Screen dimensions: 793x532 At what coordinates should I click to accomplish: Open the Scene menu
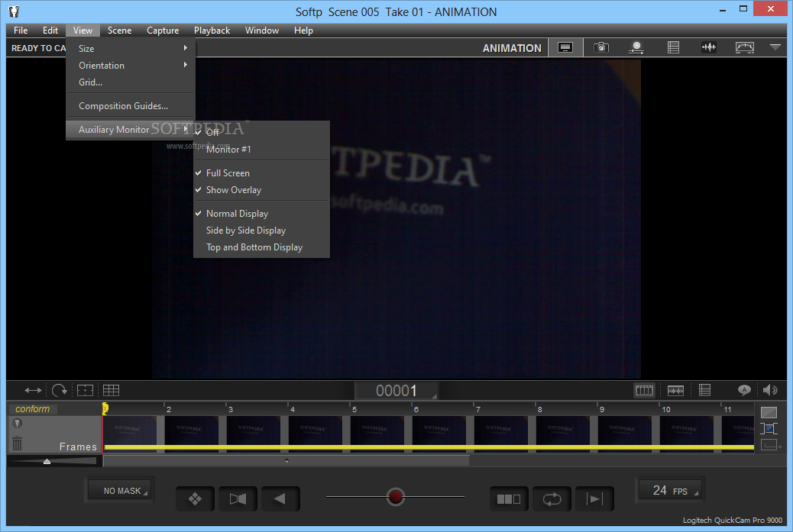119,31
